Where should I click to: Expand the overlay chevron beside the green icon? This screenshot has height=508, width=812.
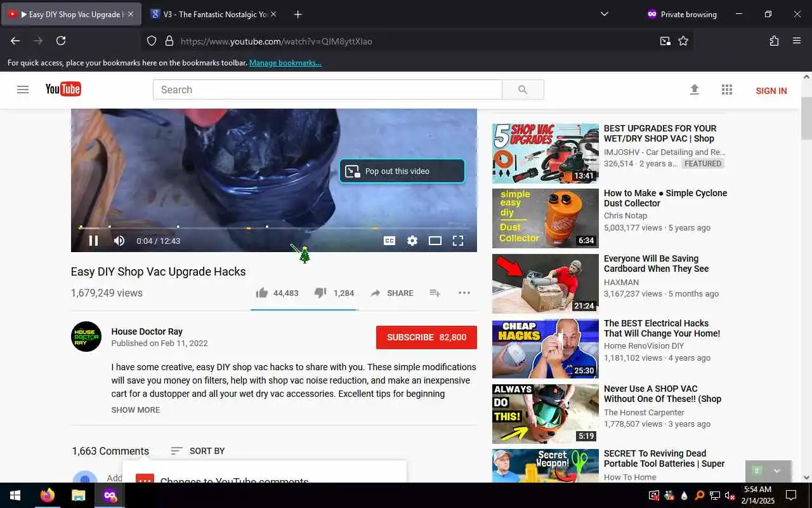click(x=777, y=471)
